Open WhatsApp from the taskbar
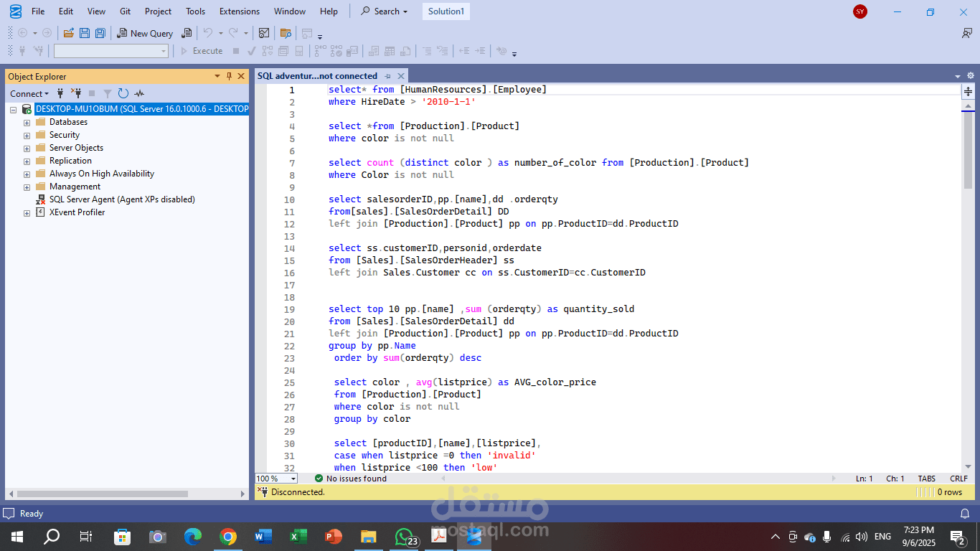The height and width of the screenshot is (551, 980). (405, 537)
